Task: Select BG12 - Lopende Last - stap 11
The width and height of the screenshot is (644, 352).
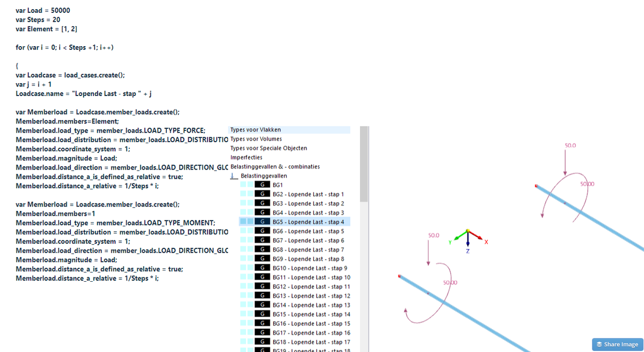Action: (312, 287)
